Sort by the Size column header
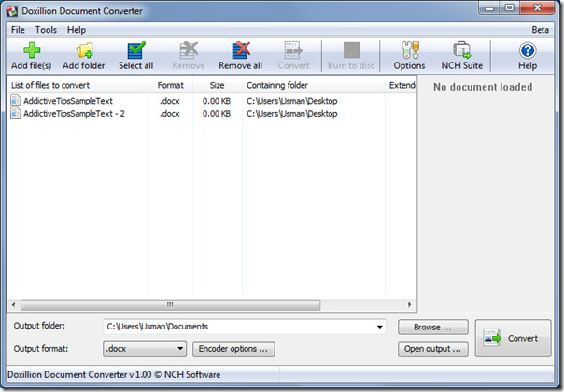The height and width of the screenshot is (392, 564). click(x=218, y=85)
